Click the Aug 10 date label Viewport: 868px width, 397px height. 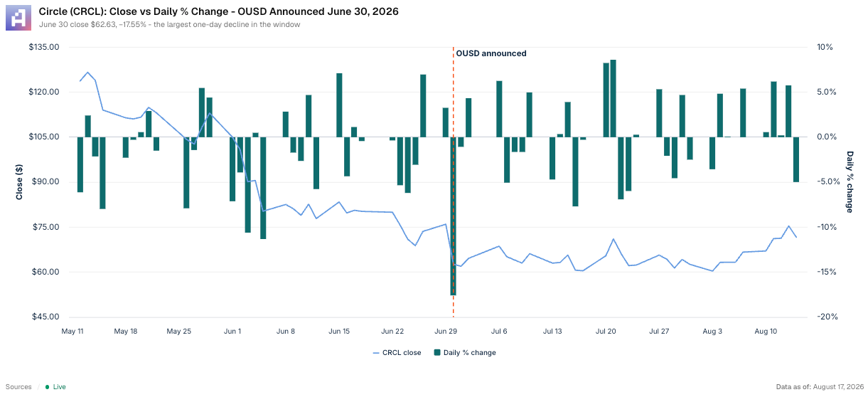point(766,331)
